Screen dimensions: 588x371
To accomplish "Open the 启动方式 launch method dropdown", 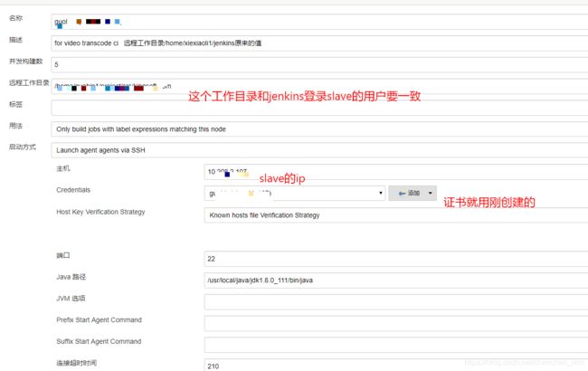I will 317,150.
